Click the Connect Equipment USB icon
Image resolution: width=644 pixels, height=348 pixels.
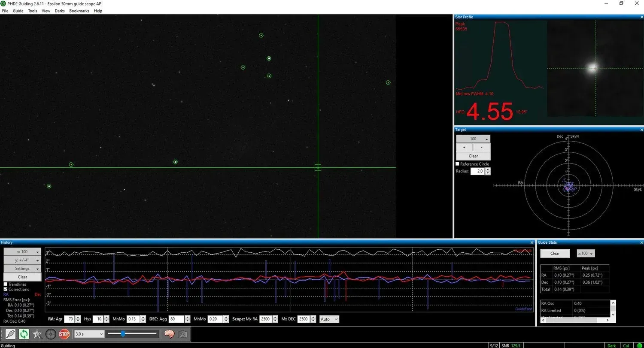(x=10, y=334)
